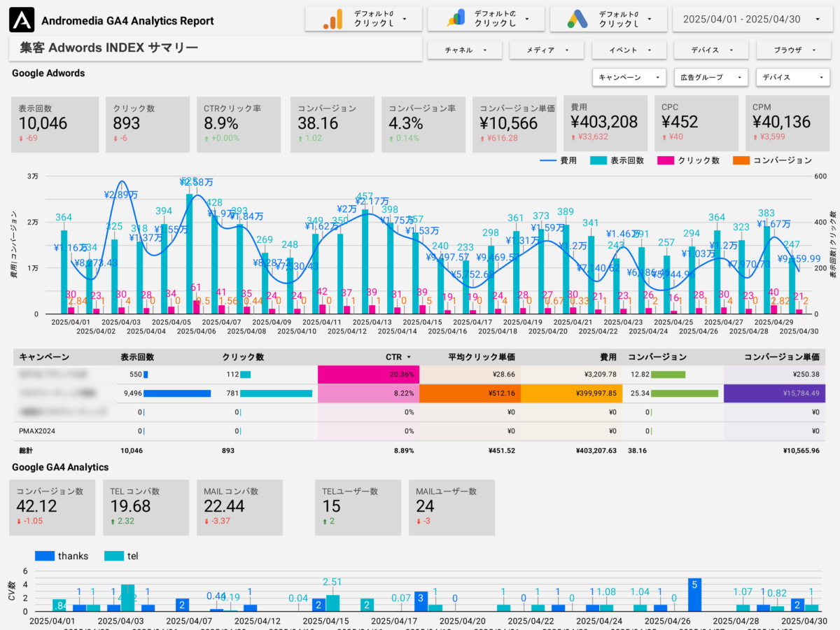This screenshot has height=630, width=840.
Task: Click the 8.22% CTR cell
Action: pos(368,393)
